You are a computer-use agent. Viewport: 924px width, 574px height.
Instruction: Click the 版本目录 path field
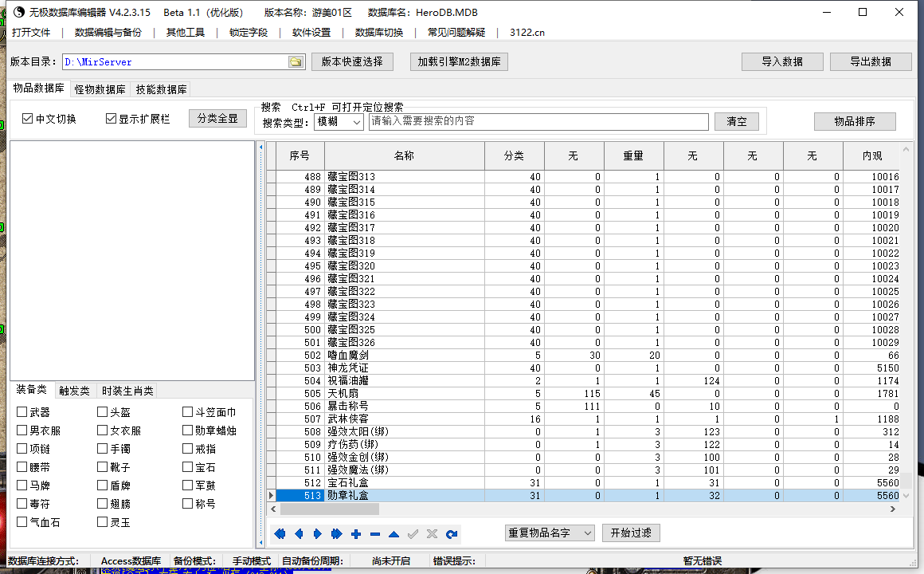174,62
